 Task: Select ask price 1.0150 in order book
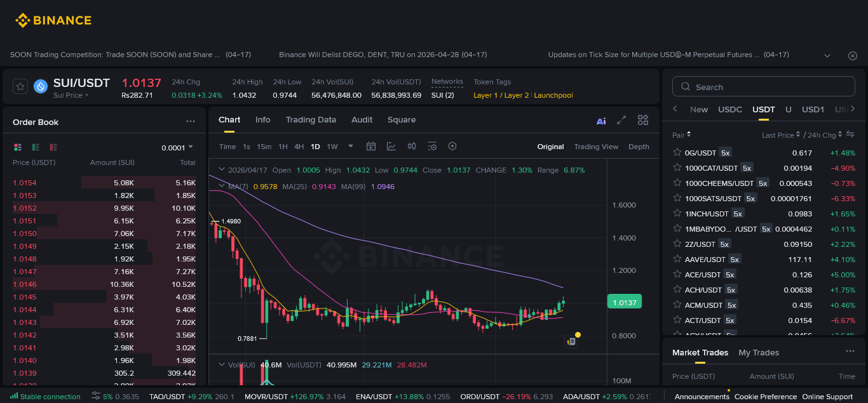(x=25, y=234)
